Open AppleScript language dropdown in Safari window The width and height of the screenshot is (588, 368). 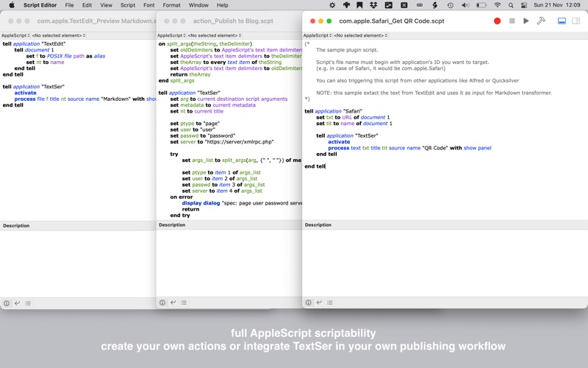318,35
